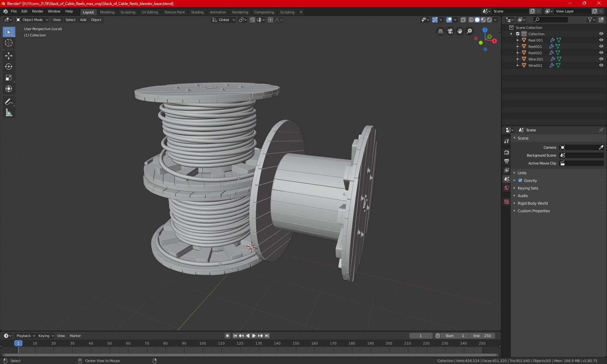Open the File menu
This screenshot has width=607, height=364.
(x=14, y=11)
